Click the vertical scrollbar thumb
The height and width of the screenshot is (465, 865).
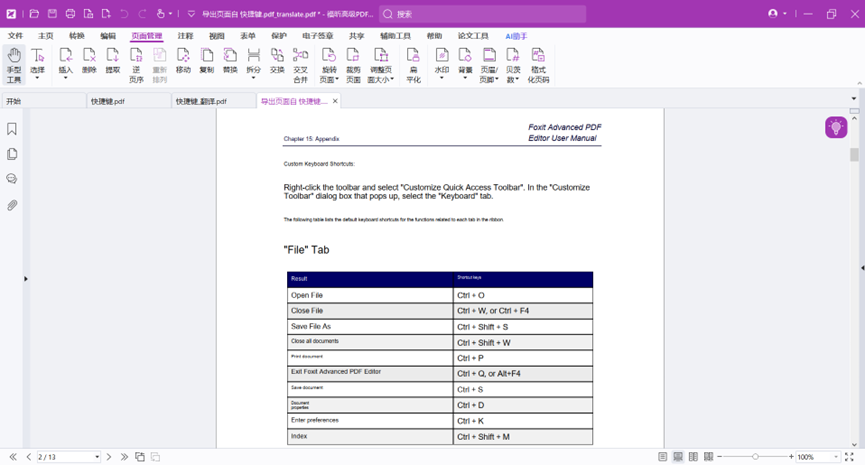tap(854, 154)
